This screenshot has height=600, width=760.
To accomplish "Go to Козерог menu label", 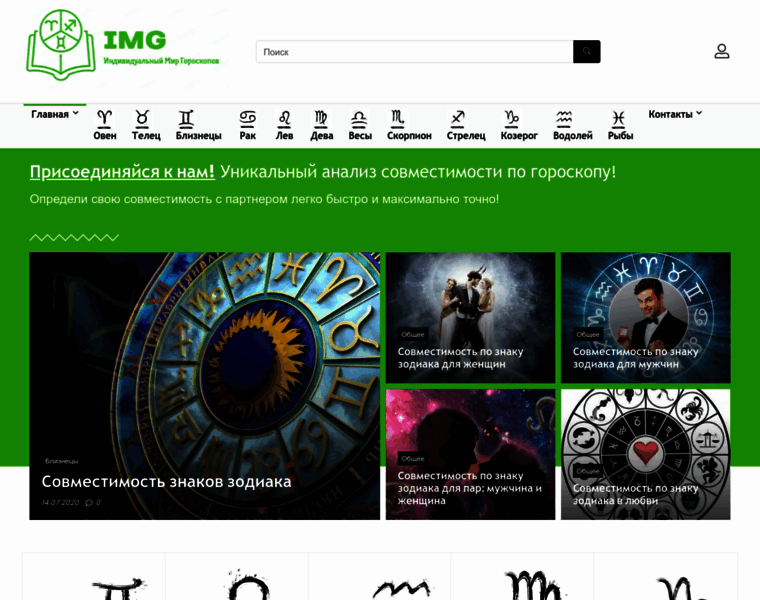I will tap(519, 136).
